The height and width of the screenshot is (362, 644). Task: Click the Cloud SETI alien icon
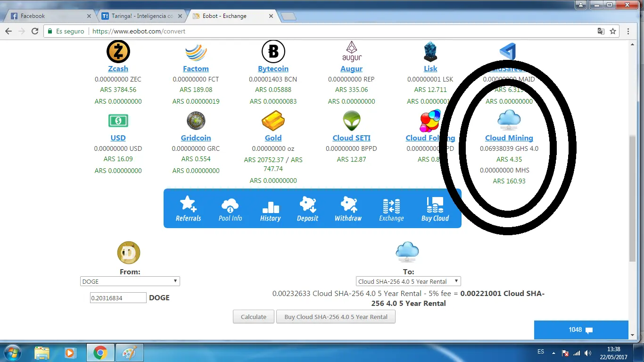point(352,121)
